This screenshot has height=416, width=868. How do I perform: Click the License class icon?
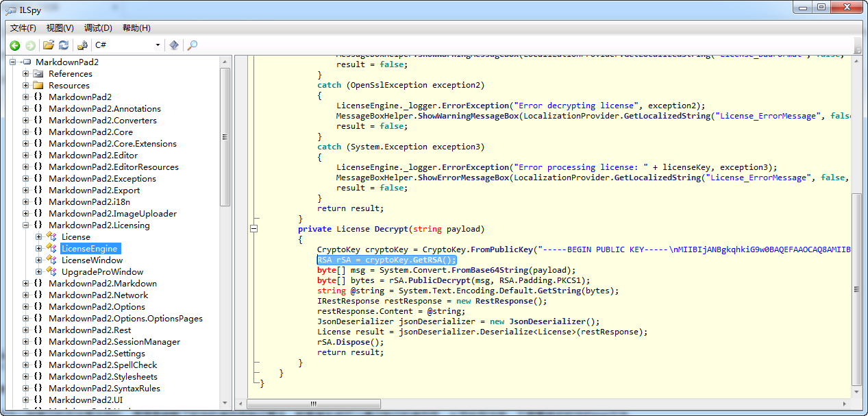52,236
